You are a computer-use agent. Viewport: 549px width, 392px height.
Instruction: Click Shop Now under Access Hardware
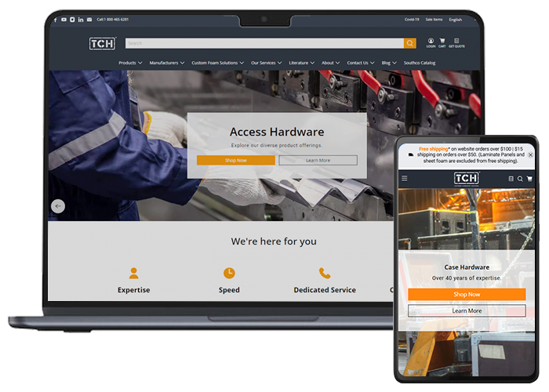(x=235, y=160)
